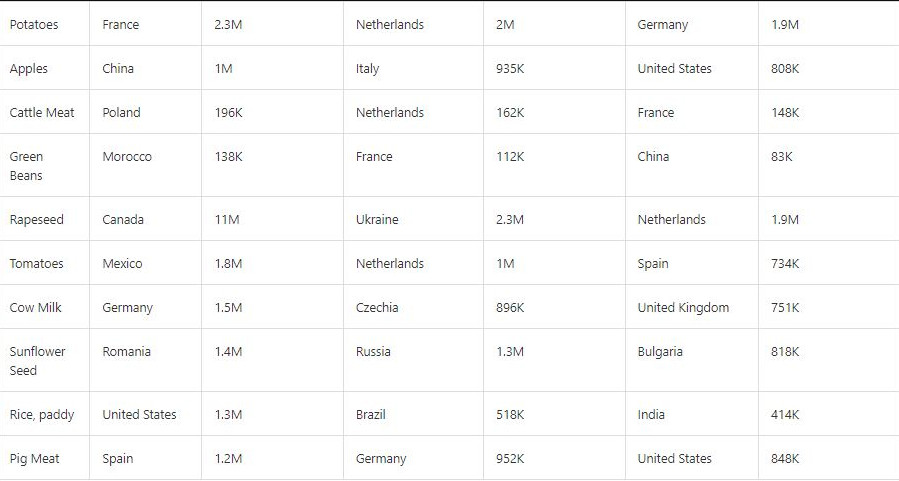Select the 935K value next to Italy

pos(510,69)
